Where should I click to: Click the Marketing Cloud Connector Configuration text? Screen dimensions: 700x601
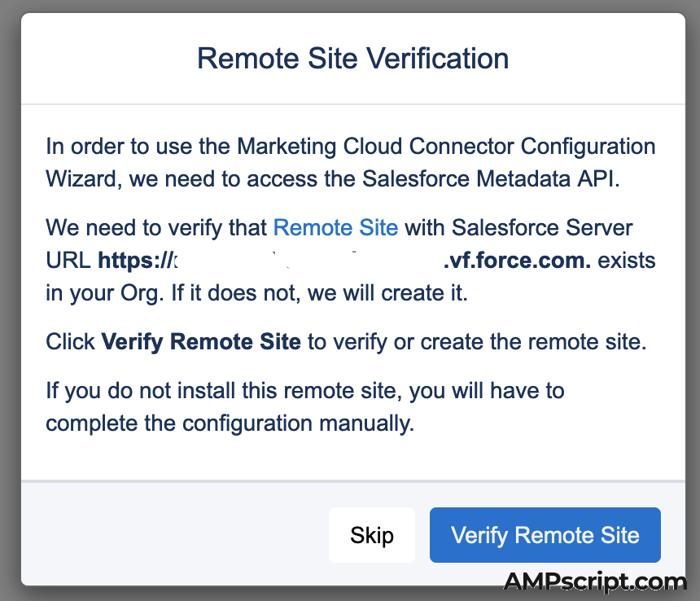446,147
